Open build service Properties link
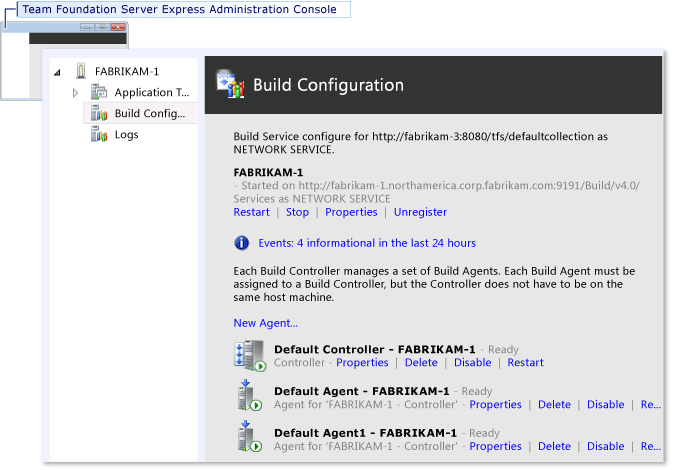Screen dimensions: 673x470 click(351, 212)
